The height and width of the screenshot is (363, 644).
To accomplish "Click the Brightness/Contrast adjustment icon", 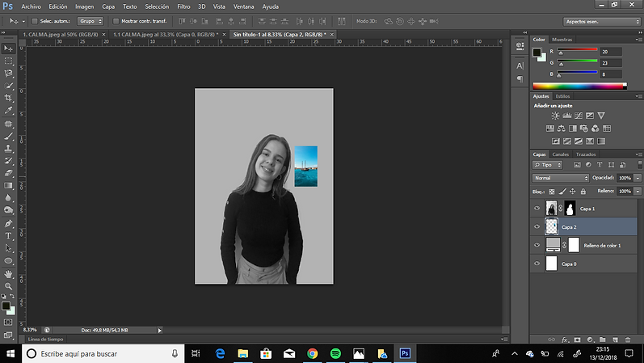I will (x=555, y=116).
